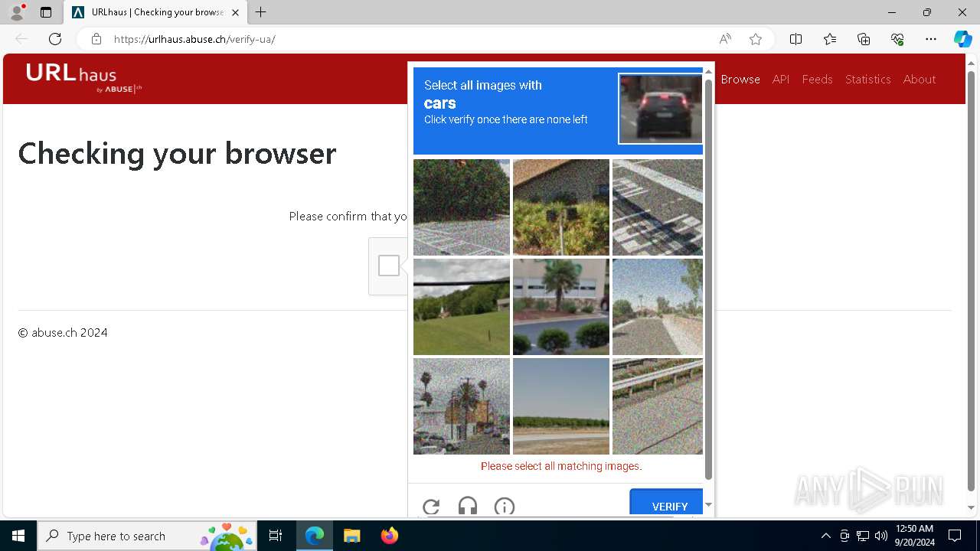
Task: Go to the Feeds page
Action: point(817,79)
